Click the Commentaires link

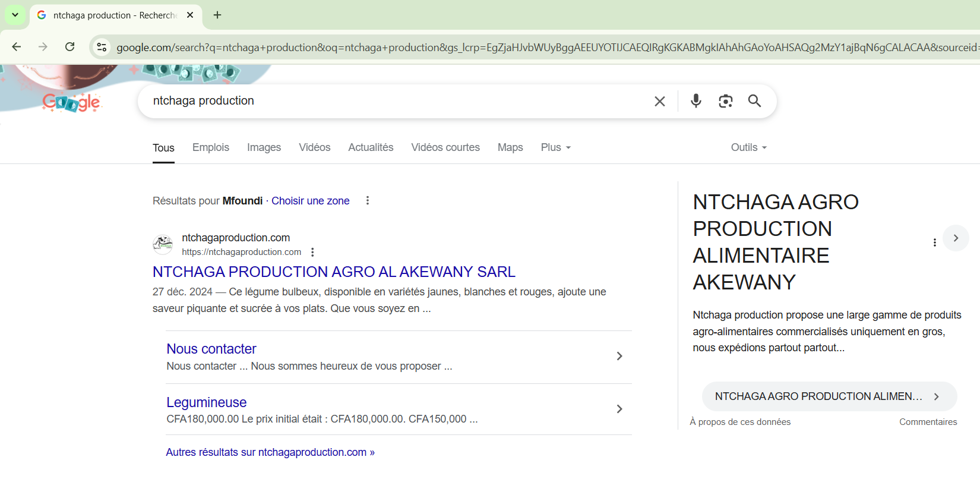click(928, 422)
